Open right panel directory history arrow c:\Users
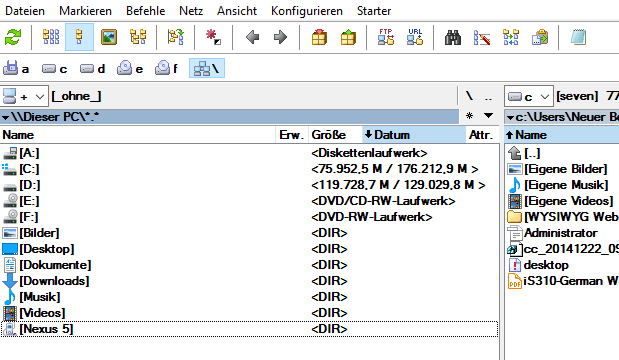Screen dimensions: 619x360 point(510,117)
